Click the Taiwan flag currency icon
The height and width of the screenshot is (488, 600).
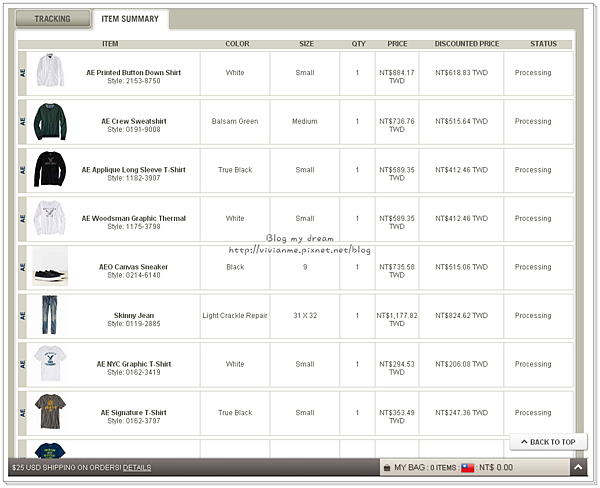tap(468, 468)
